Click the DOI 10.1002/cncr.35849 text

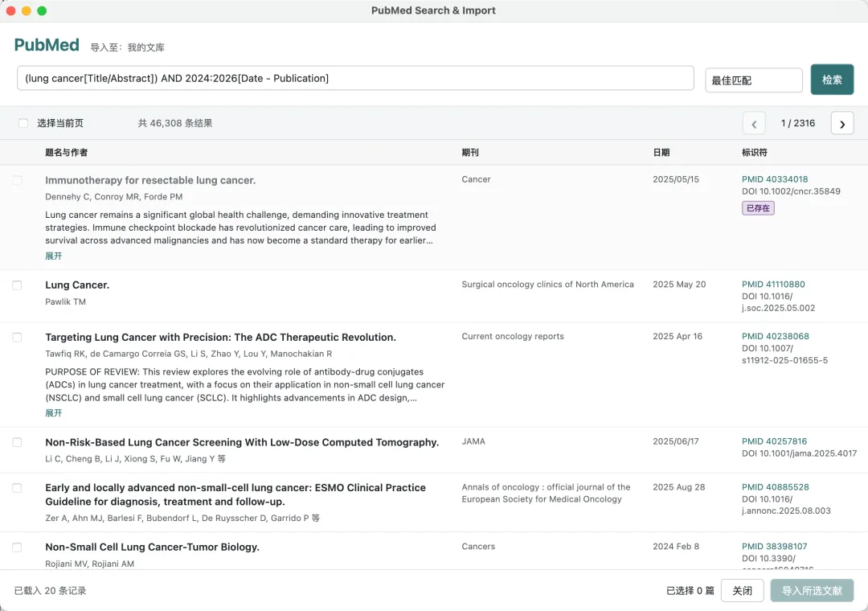click(x=791, y=191)
